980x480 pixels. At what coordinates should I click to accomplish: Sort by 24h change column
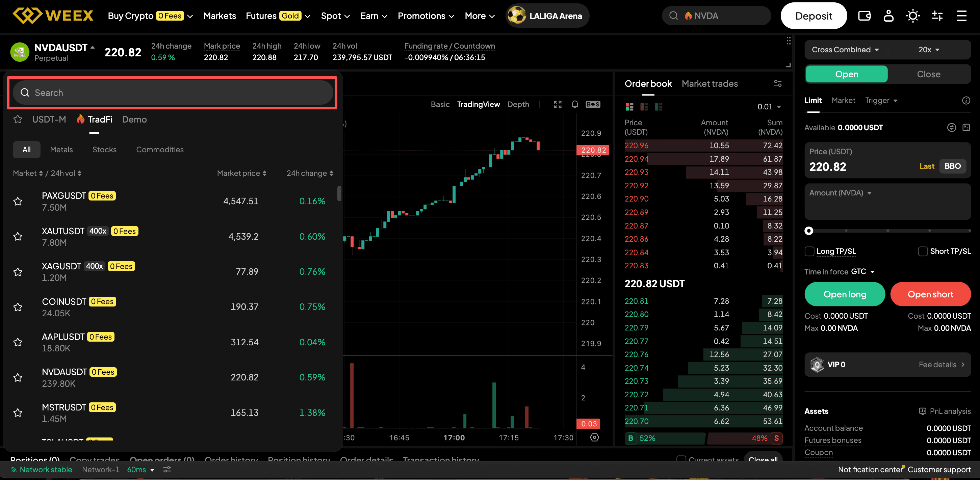310,173
